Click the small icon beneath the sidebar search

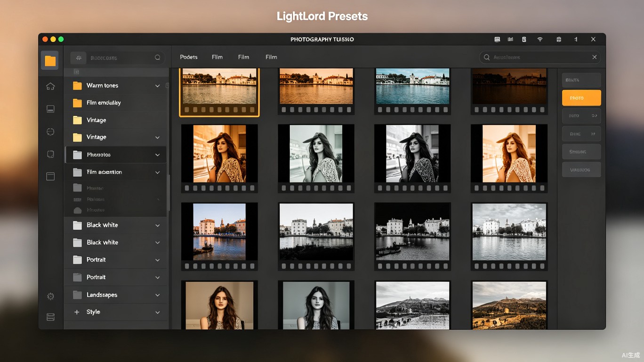76,72
